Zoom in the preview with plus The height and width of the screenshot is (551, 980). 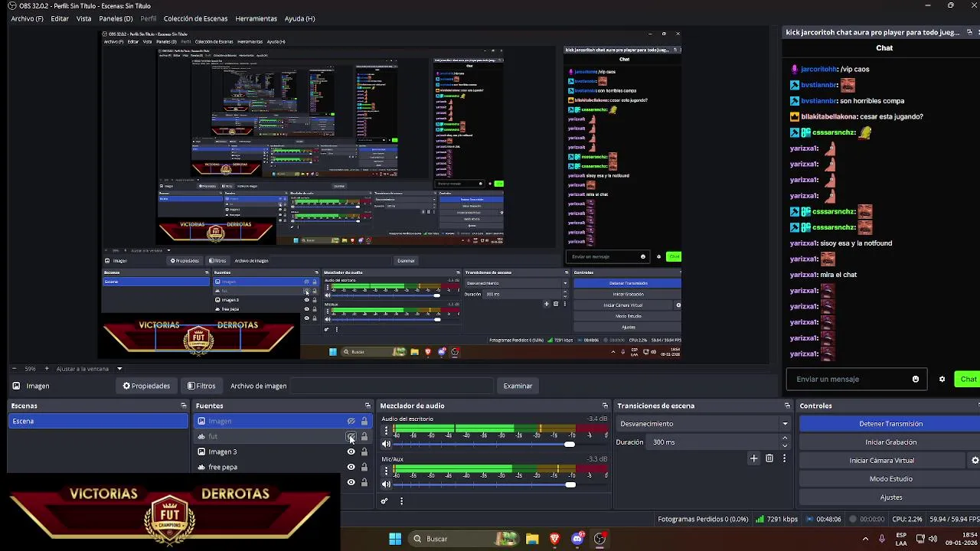pos(47,369)
